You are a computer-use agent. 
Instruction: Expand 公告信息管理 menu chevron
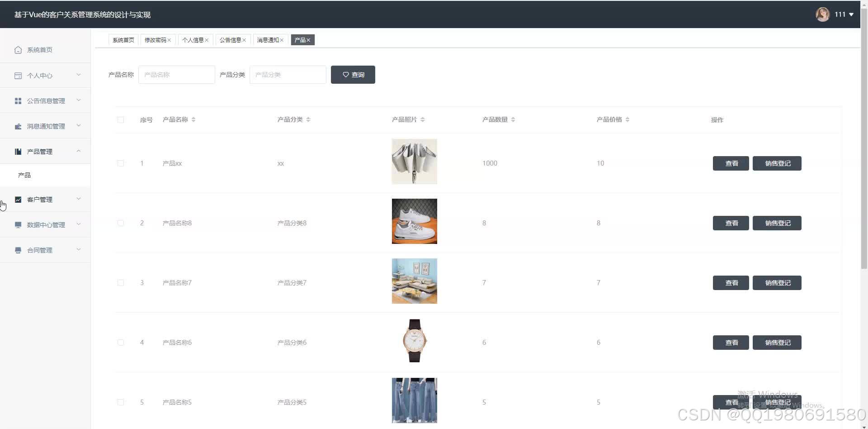[x=79, y=100]
